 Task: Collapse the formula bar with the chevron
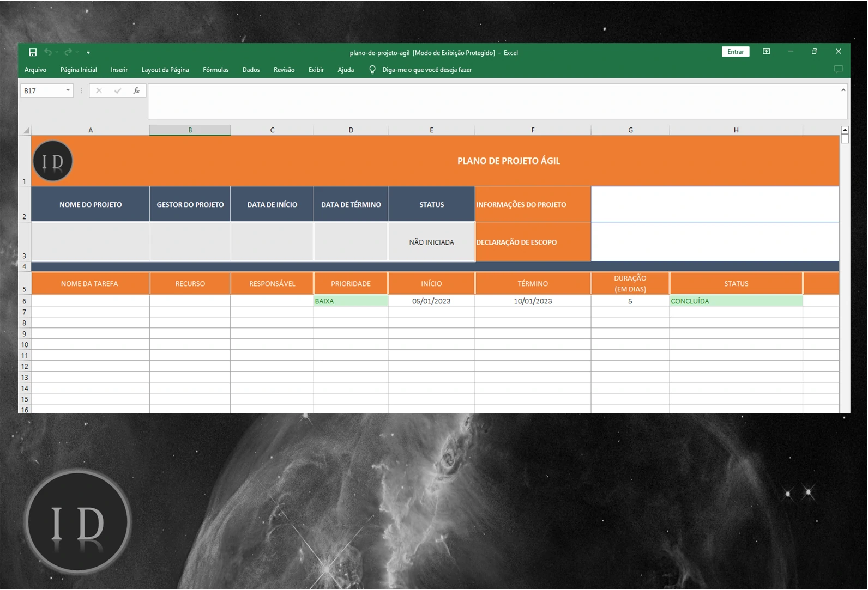coord(843,90)
